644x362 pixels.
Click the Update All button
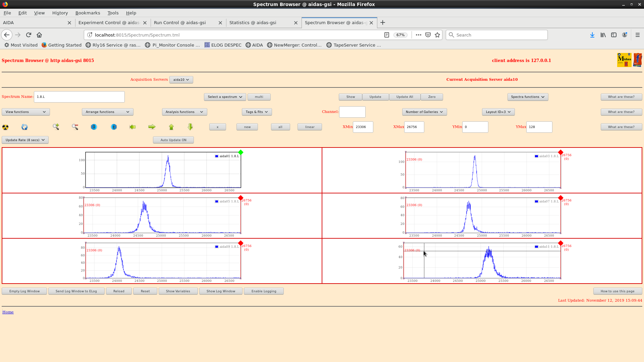tap(404, 97)
